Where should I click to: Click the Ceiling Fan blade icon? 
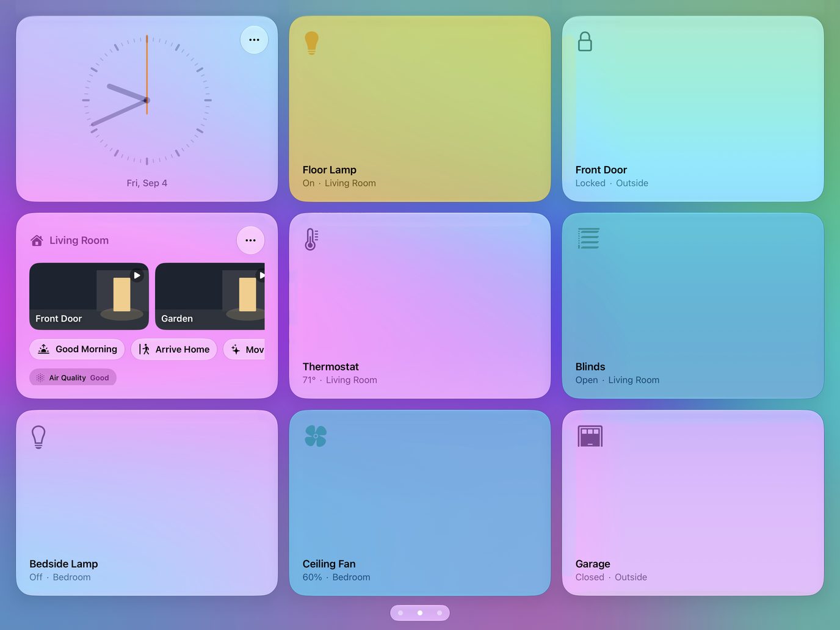316,436
